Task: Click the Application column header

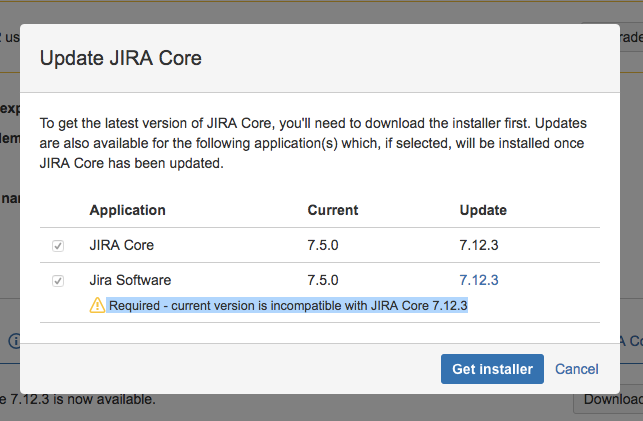Action: (128, 210)
